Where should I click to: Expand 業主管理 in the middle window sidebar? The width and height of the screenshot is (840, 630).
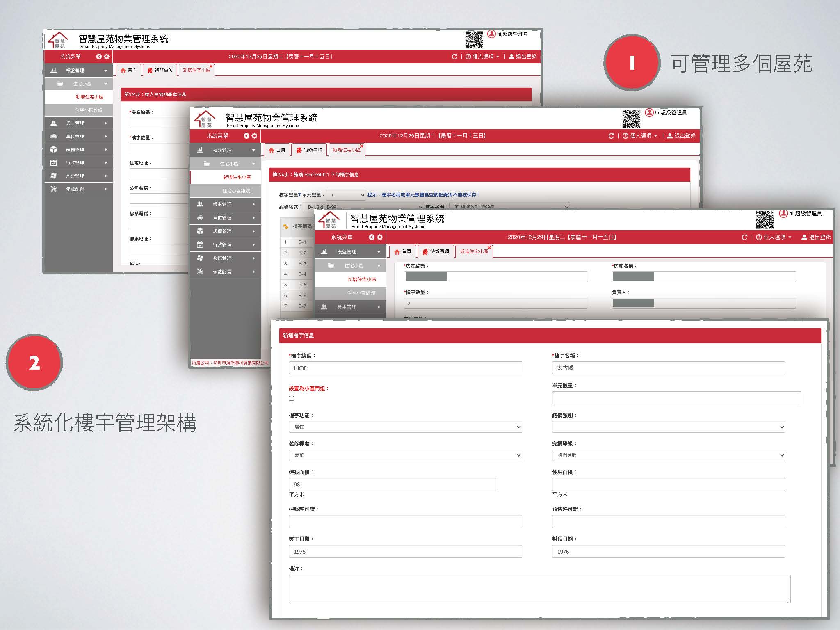[x=226, y=204]
